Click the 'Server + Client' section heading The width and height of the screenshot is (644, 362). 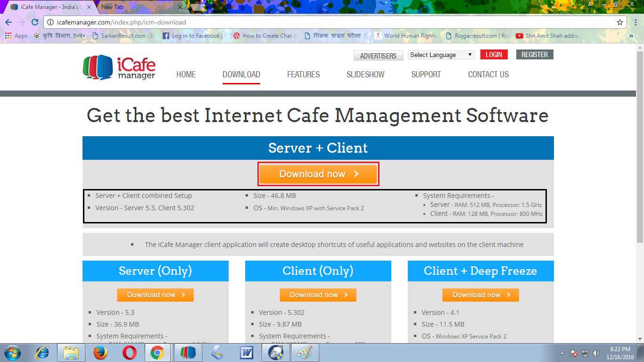click(318, 148)
